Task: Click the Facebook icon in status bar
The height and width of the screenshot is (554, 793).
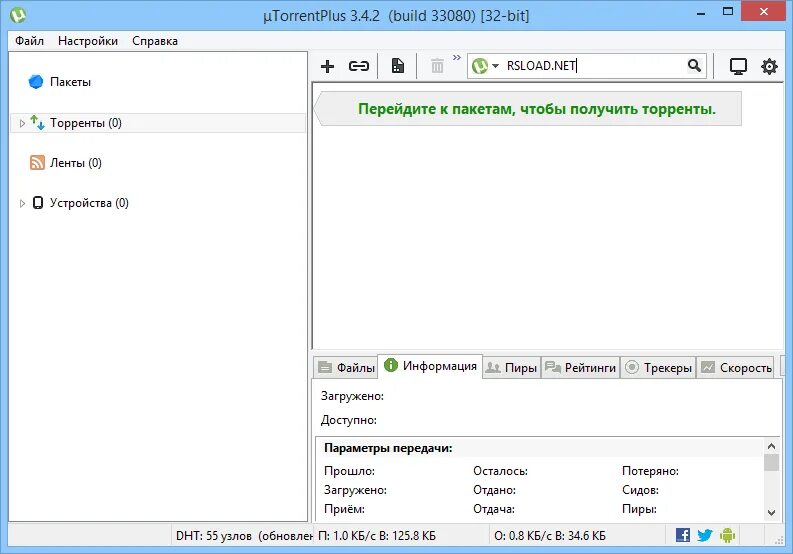Action: point(683,535)
